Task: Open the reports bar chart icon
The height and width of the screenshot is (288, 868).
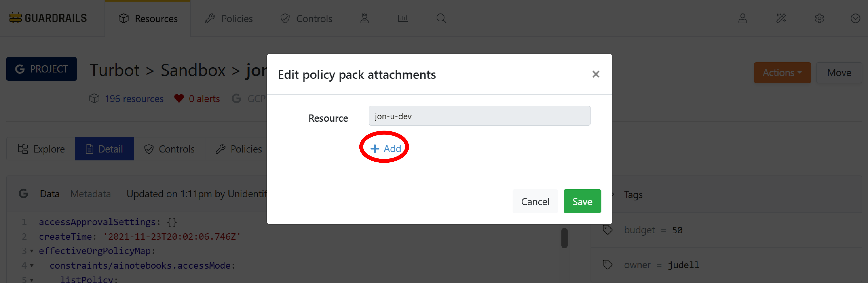Action: pyautogui.click(x=403, y=18)
